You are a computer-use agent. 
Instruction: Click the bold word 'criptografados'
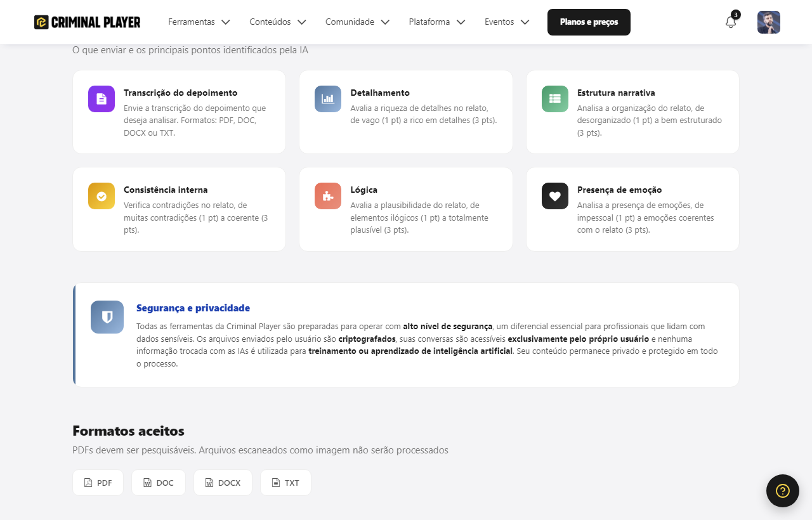367,339
